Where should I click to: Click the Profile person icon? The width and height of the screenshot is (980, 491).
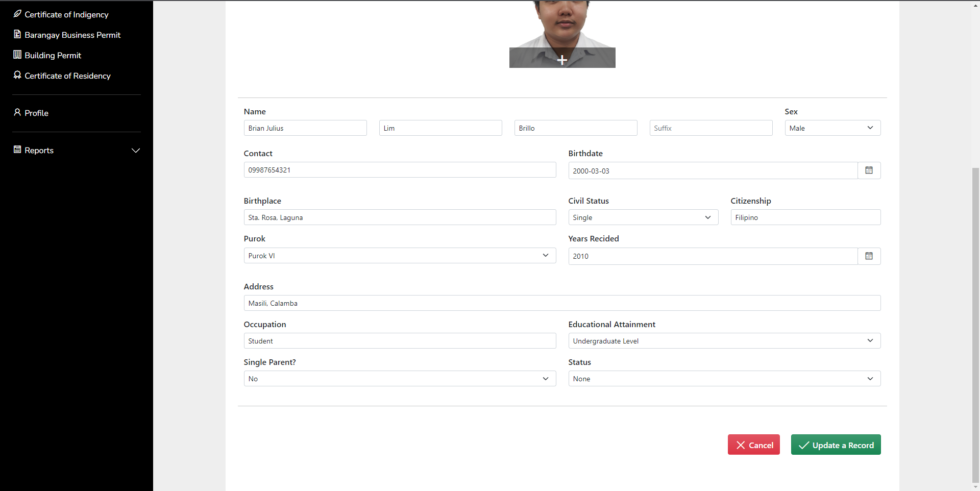point(17,112)
